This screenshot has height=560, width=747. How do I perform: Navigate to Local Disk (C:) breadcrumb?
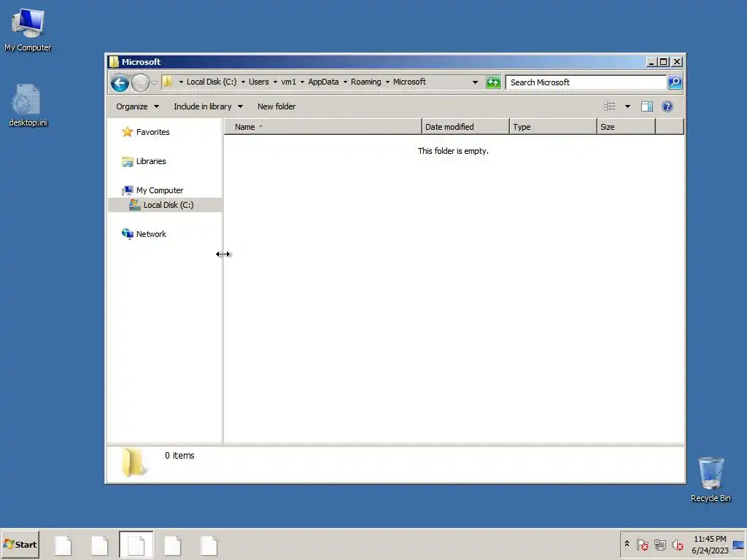point(212,82)
